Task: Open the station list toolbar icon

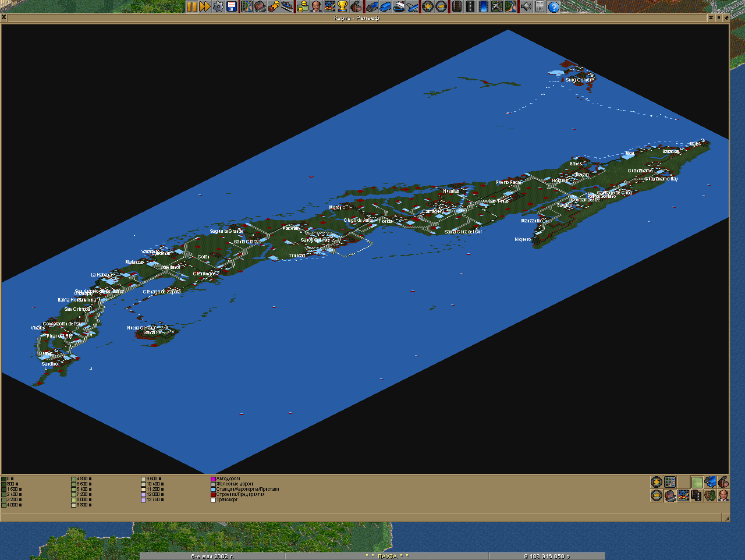Action: pyautogui.click(x=287, y=6)
